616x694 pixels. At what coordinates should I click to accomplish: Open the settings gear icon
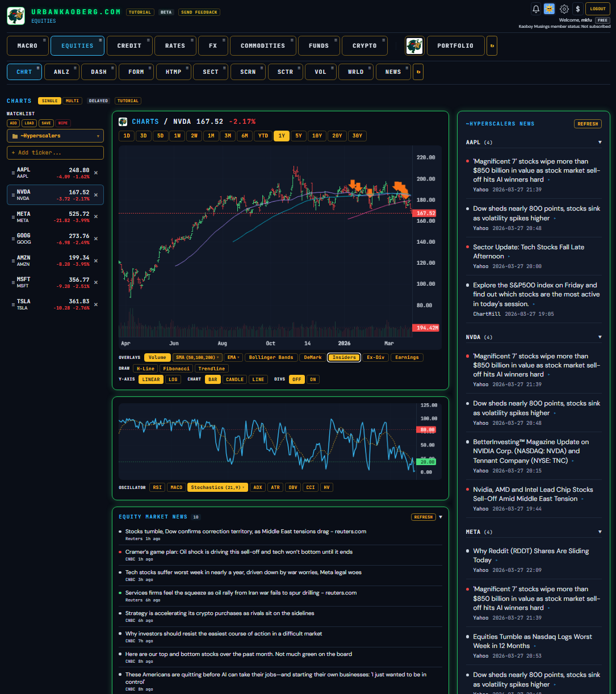coord(564,9)
